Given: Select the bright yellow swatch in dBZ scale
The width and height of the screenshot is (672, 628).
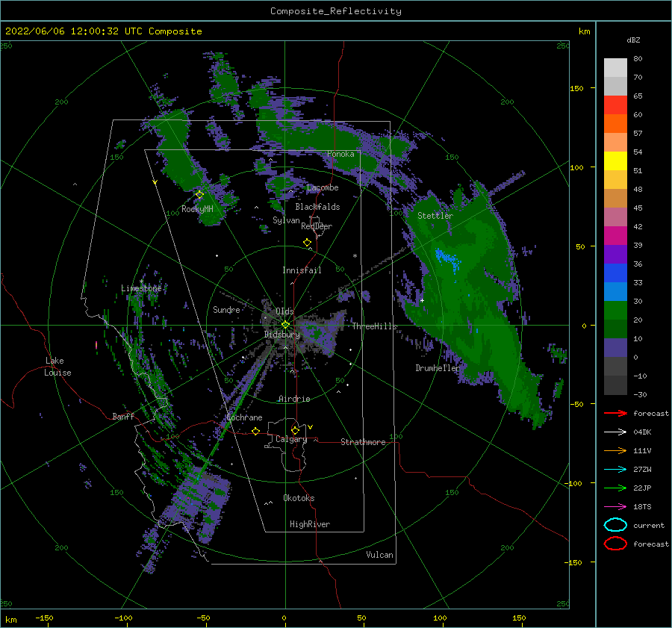Looking at the screenshot, I should [615, 161].
